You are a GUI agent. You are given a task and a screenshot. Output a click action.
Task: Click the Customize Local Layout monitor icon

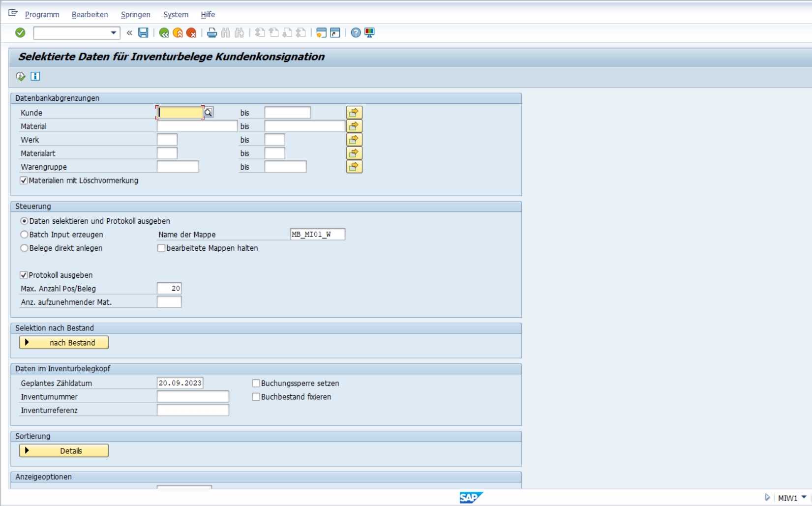click(369, 33)
